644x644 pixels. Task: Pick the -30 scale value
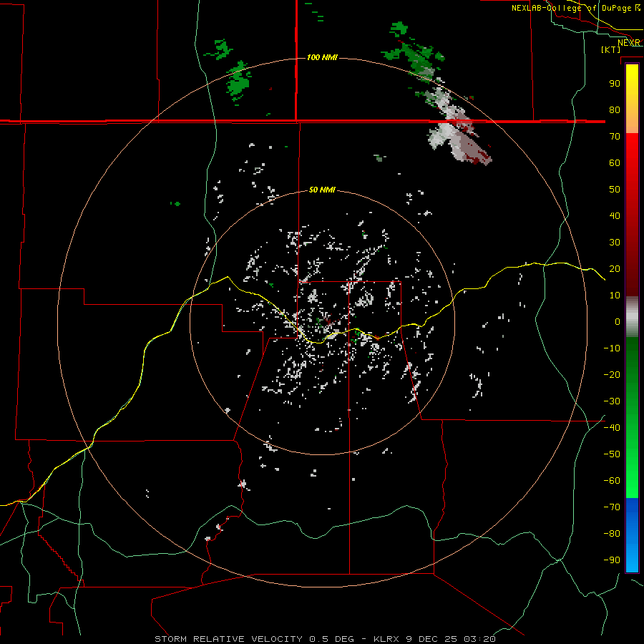tap(612, 401)
